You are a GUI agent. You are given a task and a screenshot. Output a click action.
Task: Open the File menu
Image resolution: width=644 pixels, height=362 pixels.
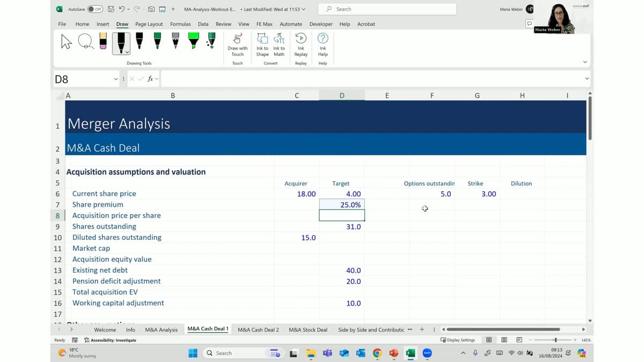pos(62,24)
